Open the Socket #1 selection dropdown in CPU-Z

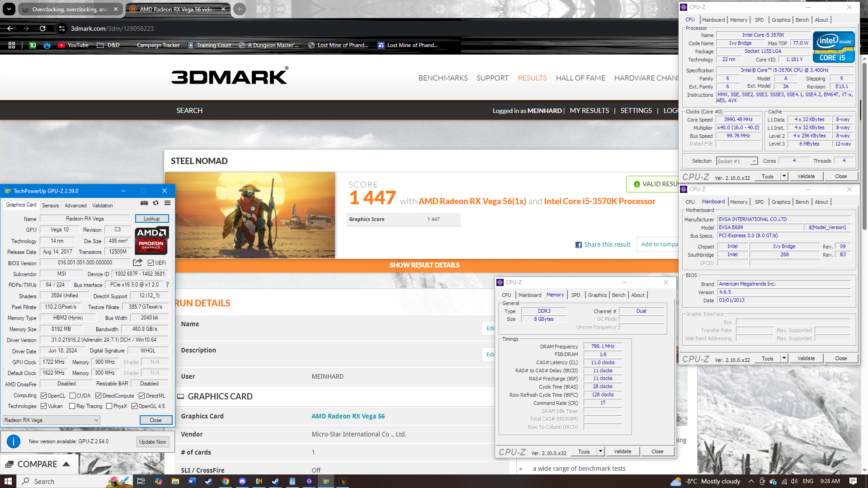[737, 161]
